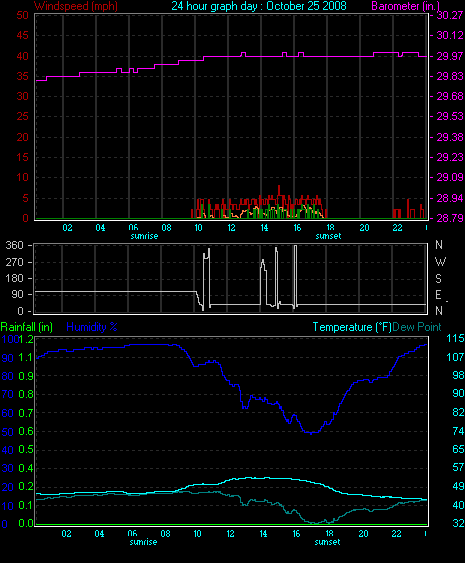
Task: Click the 28.79 barometer scale value
Action: point(450,218)
